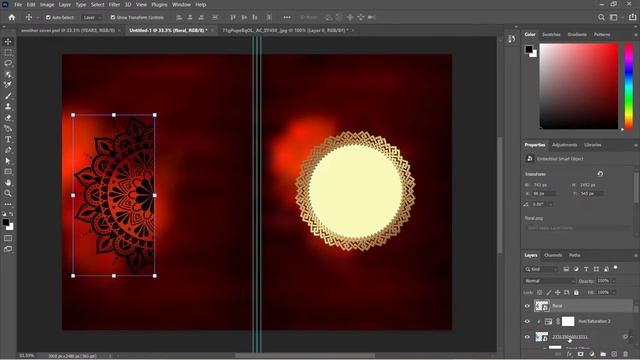The height and width of the screenshot is (360, 640).
Task: Click the reset transform icon in Properties
Action: (x=600, y=174)
